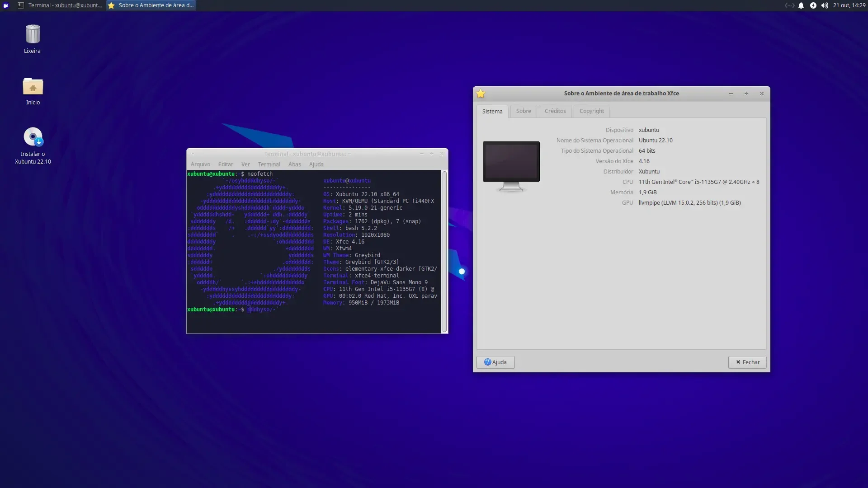Switch to the Sistema tab
Image resolution: width=868 pixels, height=488 pixels.
492,111
